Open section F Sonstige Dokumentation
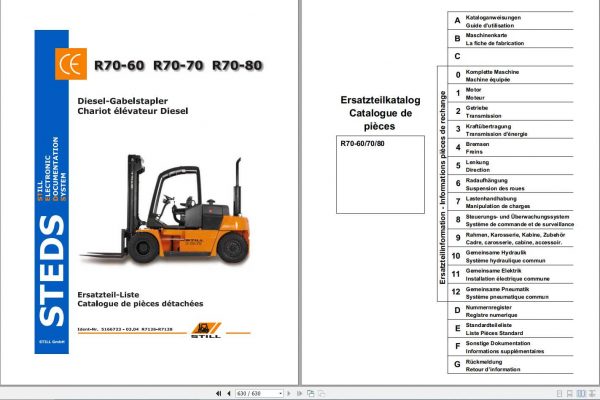The image size is (600, 400). (x=510, y=347)
